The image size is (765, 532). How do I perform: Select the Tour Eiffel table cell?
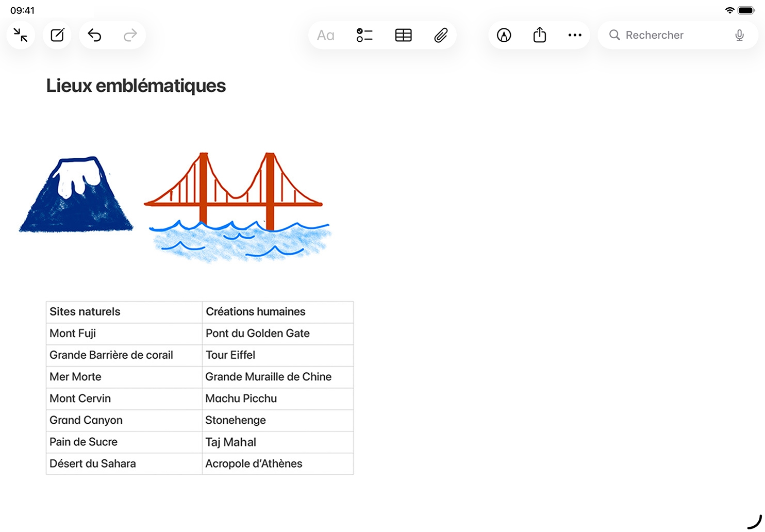coord(277,355)
